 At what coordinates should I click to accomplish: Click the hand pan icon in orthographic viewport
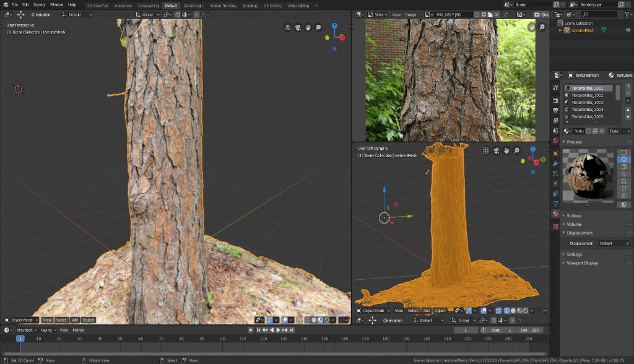[506, 150]
